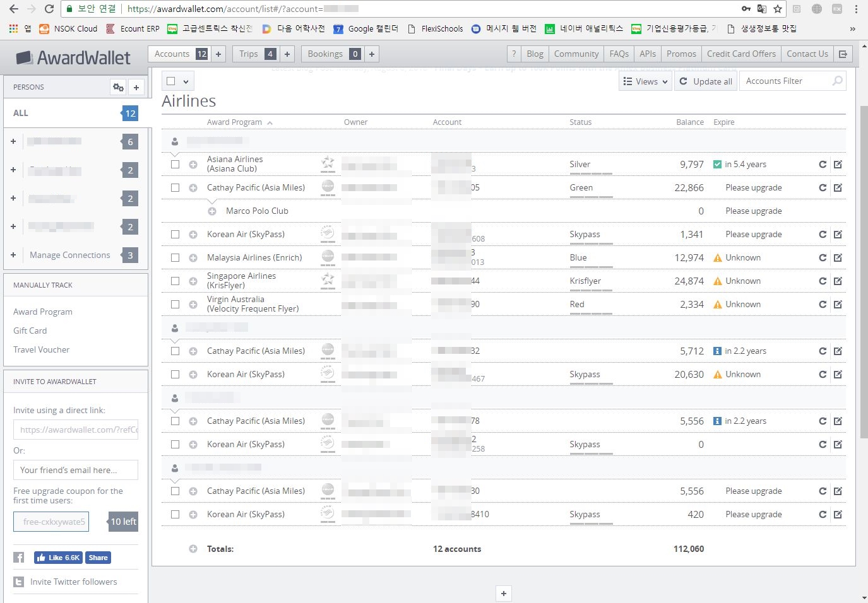Click the logout icon in top navigation
The image size is (868, 603).
coord(843,54)
